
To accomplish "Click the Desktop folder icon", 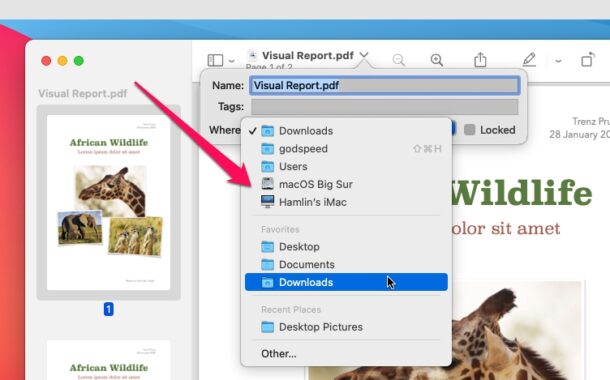I will [267, 247].
